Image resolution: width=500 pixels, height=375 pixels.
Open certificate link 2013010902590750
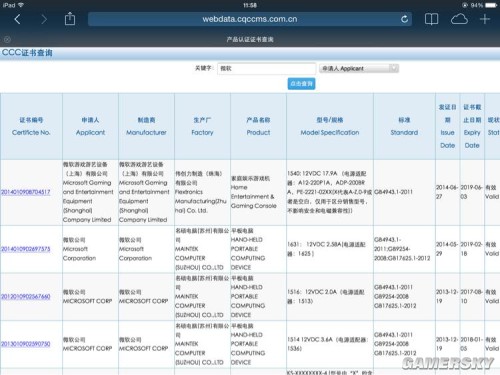pyautogui.click(x=26, y=344)
